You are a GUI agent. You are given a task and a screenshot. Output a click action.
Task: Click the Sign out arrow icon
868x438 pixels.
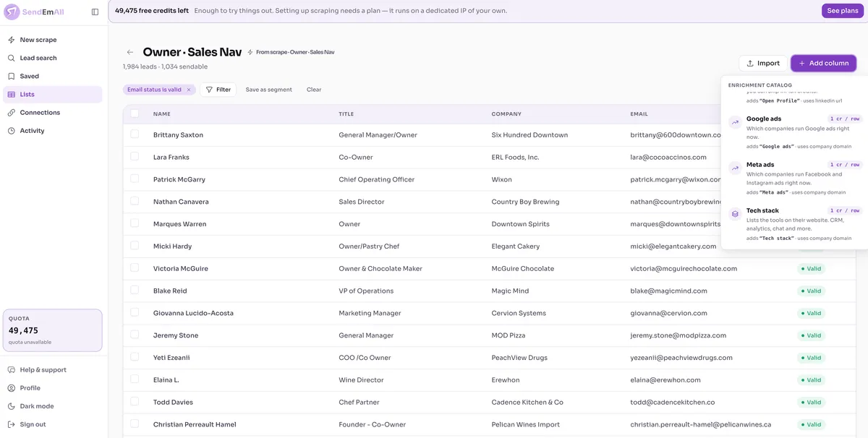pyautogui.click(x=12, y=424)
